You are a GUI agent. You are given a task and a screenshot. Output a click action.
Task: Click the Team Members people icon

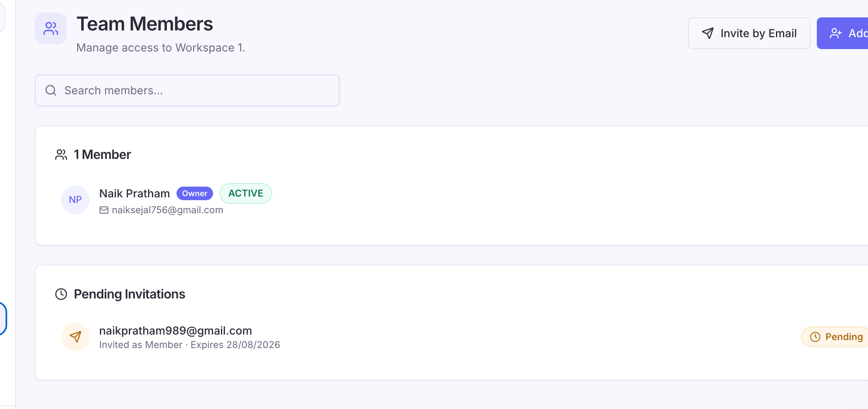pos(51,29)
